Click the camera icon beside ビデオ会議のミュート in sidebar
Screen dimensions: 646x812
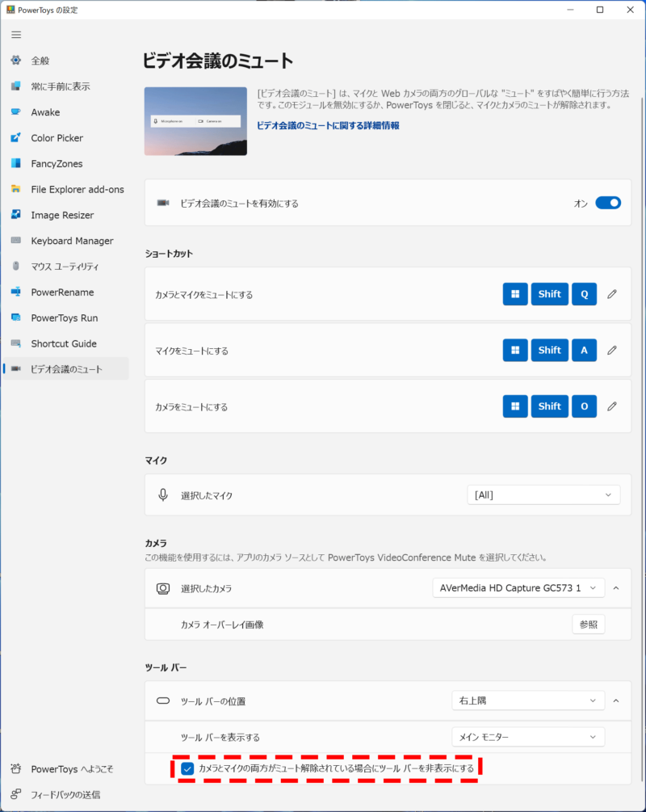coord(16,368)
